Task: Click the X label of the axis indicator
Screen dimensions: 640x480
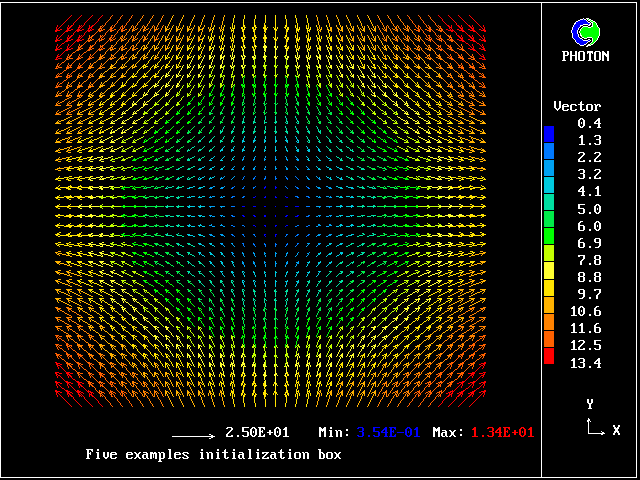Action: [x=616, y=430]
